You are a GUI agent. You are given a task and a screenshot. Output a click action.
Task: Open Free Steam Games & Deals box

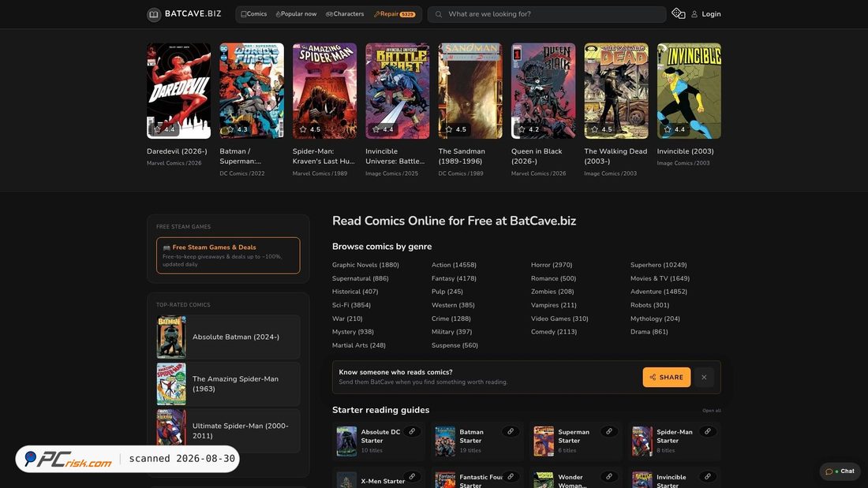(228, 255)
